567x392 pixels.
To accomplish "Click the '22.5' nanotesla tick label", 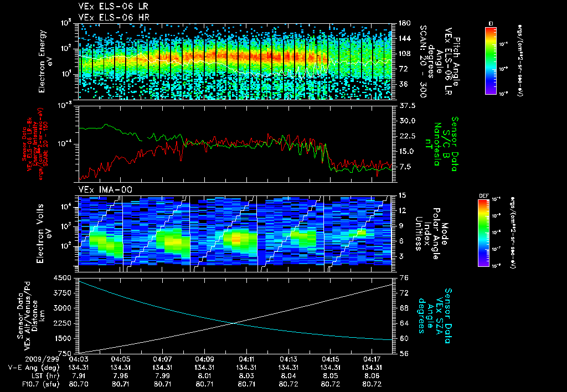I will point(407,136).
